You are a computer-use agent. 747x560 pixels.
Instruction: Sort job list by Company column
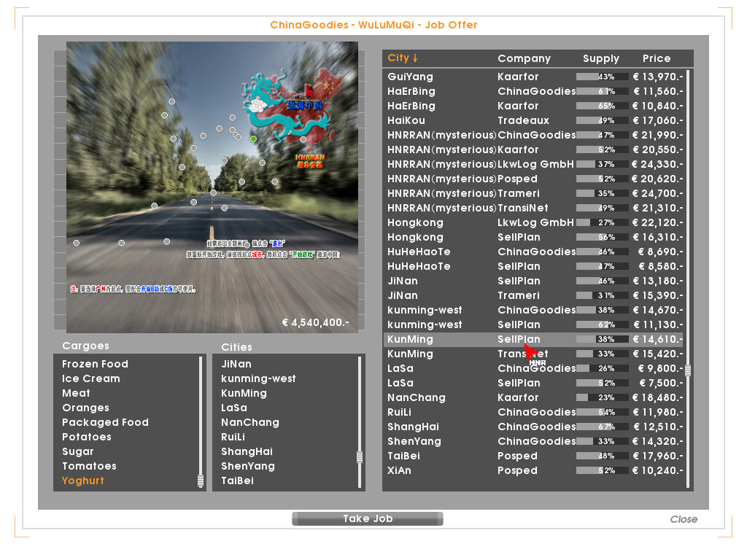point(524,58)
